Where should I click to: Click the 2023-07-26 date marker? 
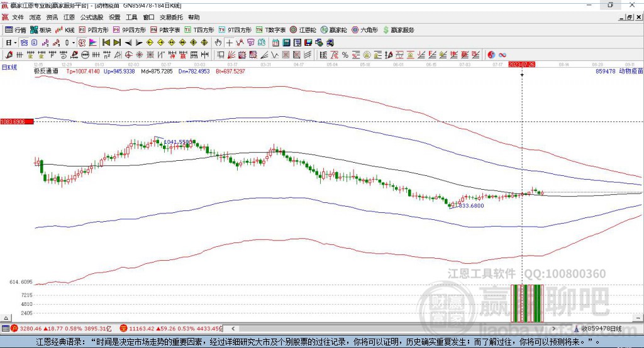pyautogui.click(x=521, y=65)
